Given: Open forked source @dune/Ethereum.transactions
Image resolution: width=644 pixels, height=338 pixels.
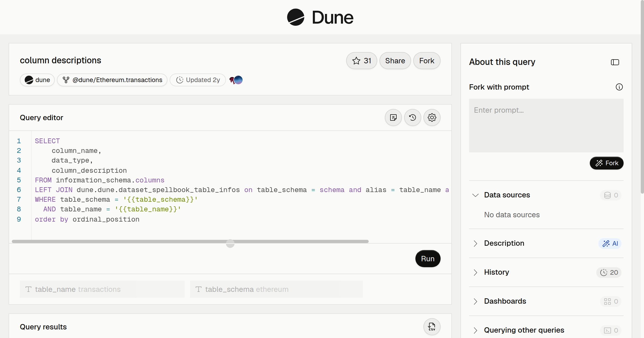Looking at the screenshot, I should coord(112,80).
